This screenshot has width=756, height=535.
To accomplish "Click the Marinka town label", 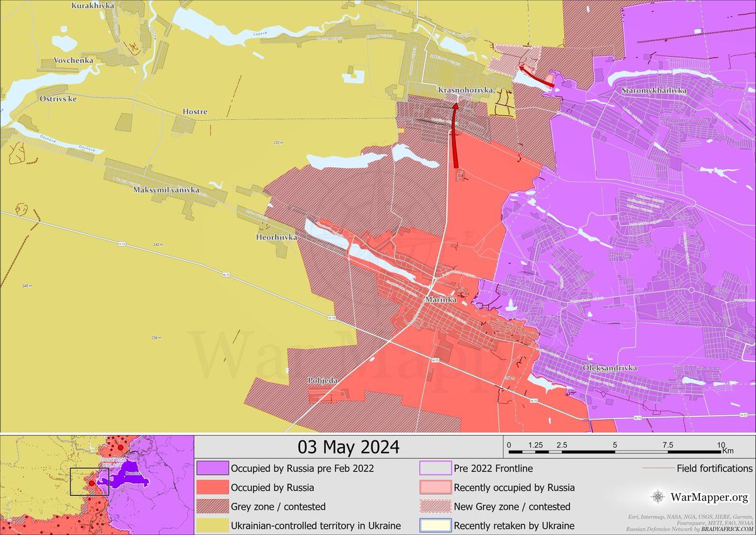I will [441, 299].
